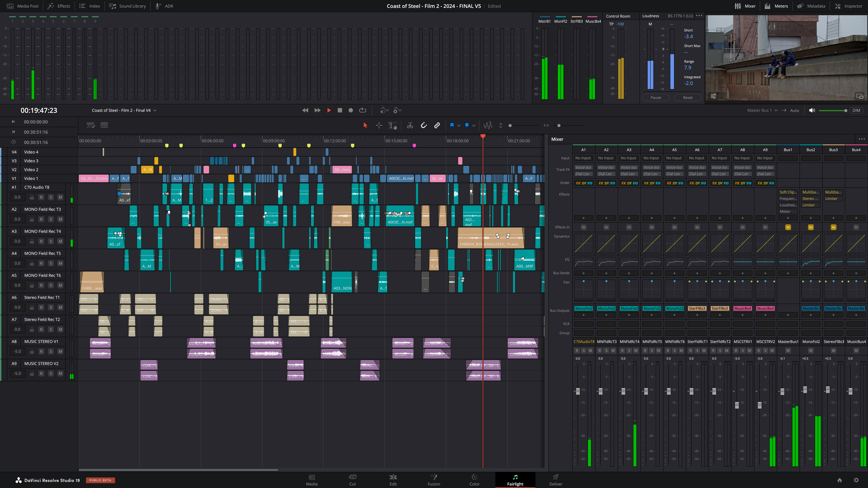Select the edit selection mode tool
Viewport: 868px width, 488px height.
393,125
